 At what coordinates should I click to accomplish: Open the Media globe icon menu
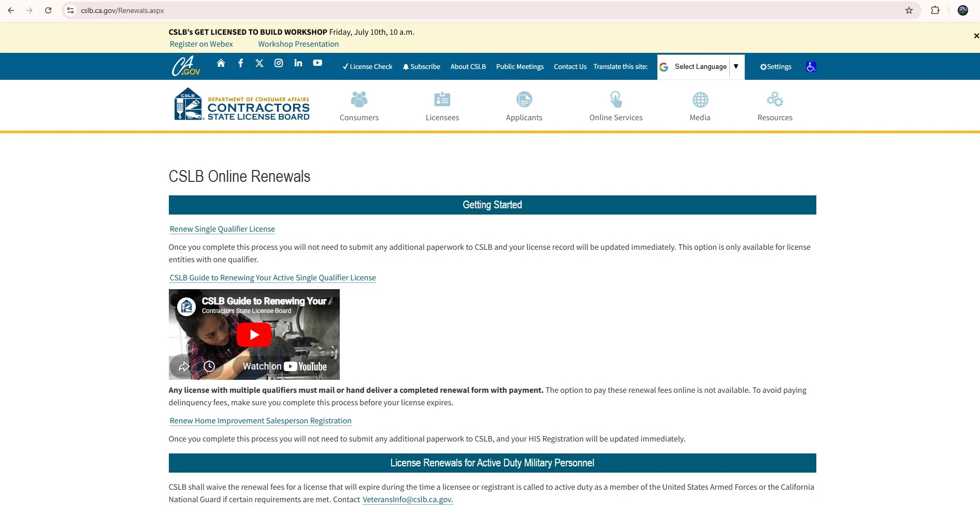[x=700, y=99]
